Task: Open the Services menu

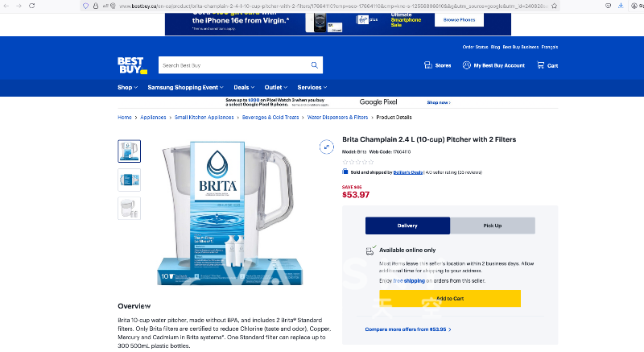Action: coord(312,88)
